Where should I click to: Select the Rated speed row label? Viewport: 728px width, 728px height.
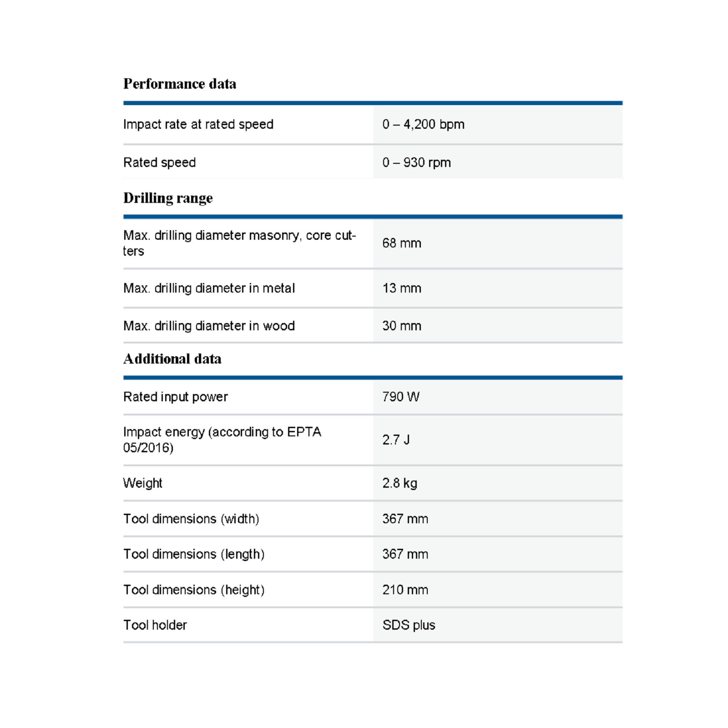159,162
